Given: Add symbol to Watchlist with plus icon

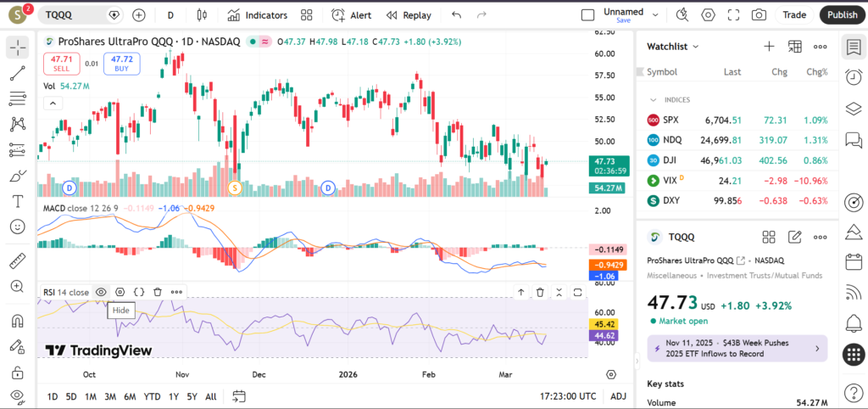Looking at the screenshot, I should [x=769, y=47].
